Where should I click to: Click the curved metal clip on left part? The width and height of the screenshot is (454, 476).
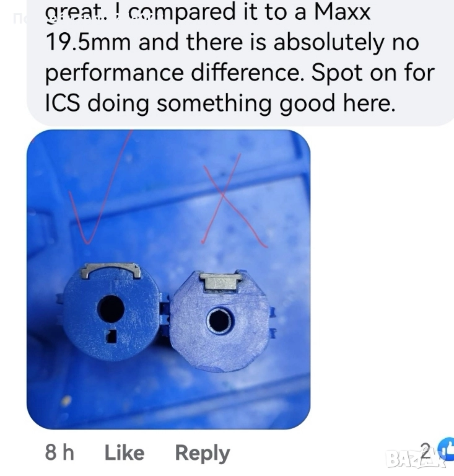click(x=111, y=270)
